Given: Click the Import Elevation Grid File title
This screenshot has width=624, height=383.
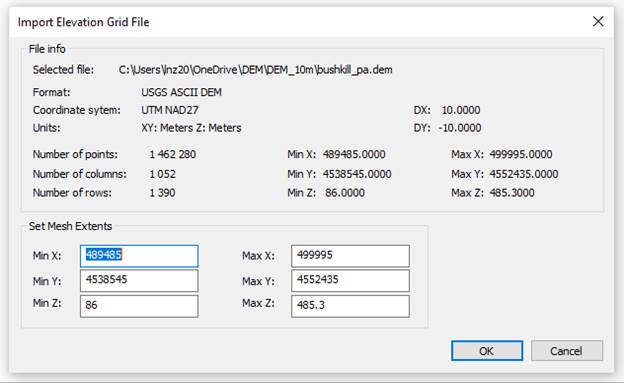Looking at the screenshot, I should (84, 22).
